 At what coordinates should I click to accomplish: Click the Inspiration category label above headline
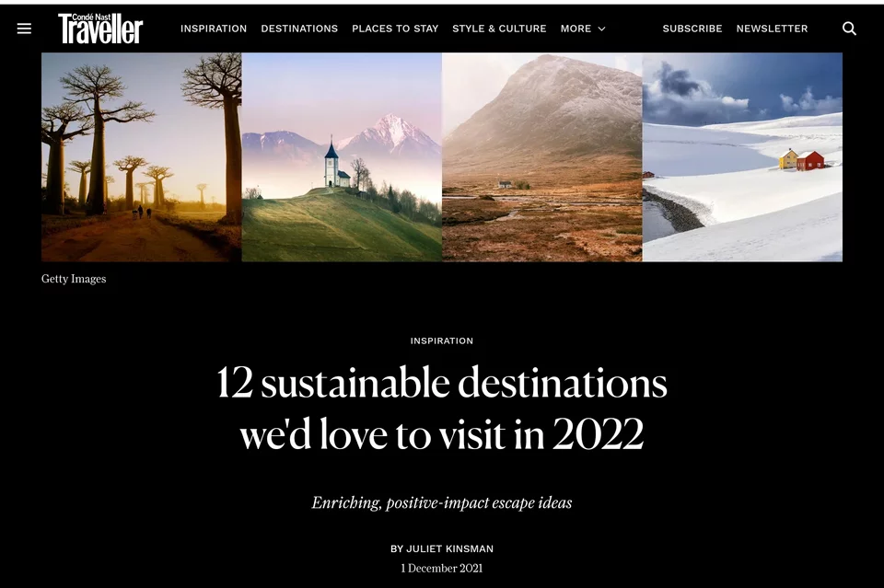coord(442,340)
